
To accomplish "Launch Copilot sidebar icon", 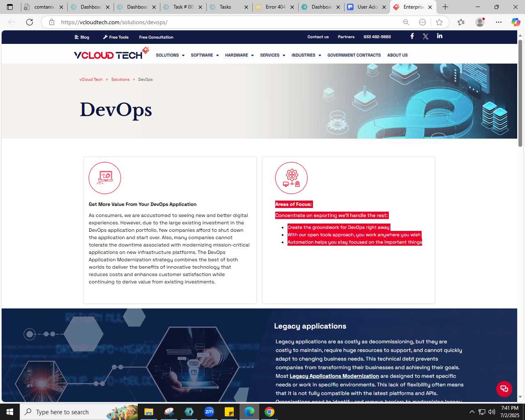I will coord(516,22).
